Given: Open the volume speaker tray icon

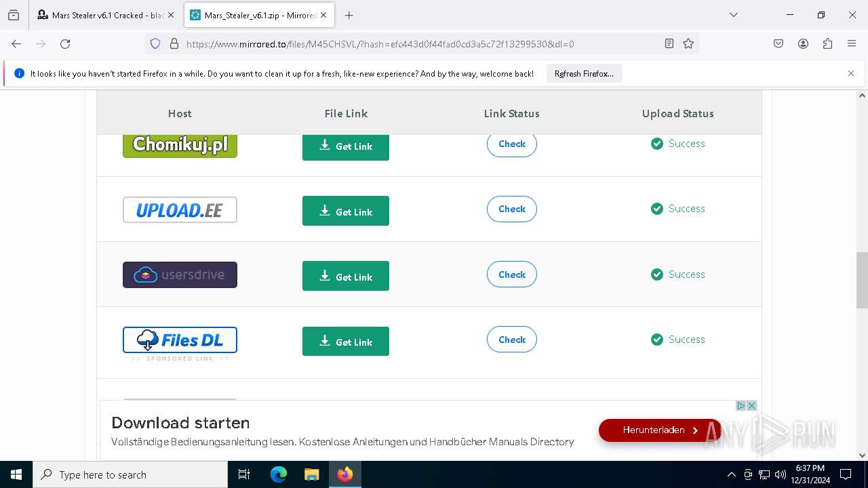Looking at the screenshot, I should pos(781,474).
